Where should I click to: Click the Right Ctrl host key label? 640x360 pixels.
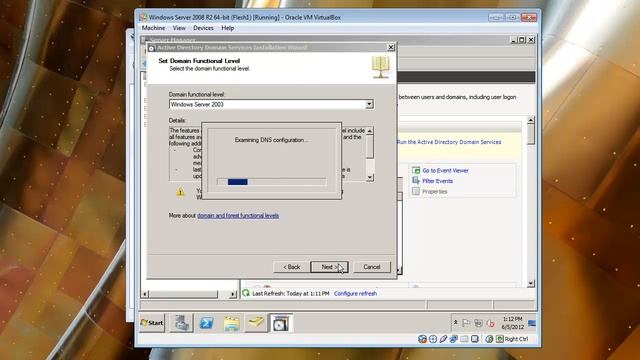click(516, 339)
